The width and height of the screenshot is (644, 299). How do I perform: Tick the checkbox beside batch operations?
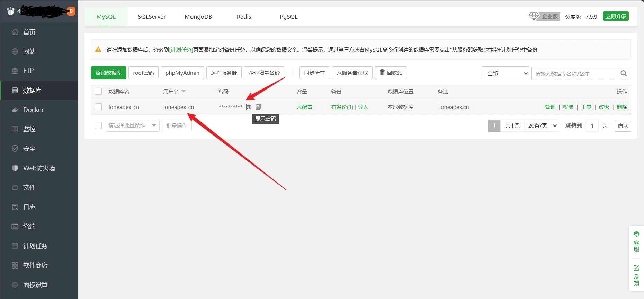[98, 125]
